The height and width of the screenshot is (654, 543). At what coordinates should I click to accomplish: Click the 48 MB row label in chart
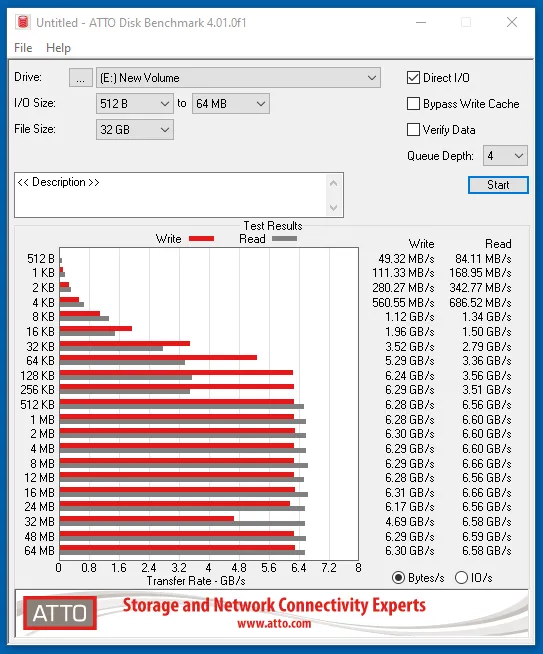pos(40,536)
